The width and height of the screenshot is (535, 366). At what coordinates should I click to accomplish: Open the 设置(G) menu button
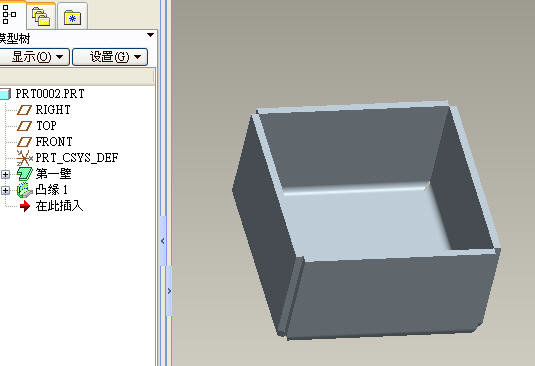[110, 57]
